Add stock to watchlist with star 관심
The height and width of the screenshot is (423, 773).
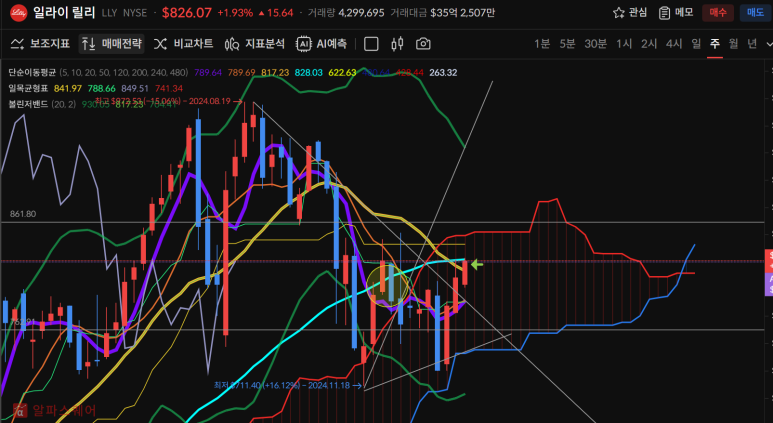click(630, 13)
